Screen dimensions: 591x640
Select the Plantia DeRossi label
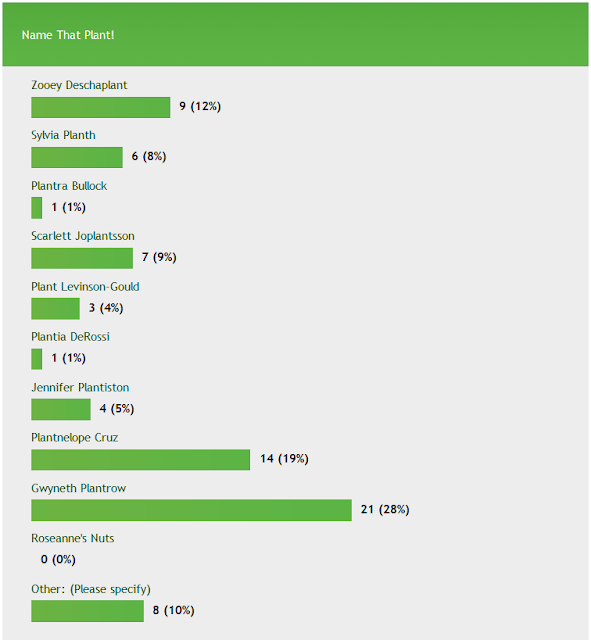click(x=70, y=337)
